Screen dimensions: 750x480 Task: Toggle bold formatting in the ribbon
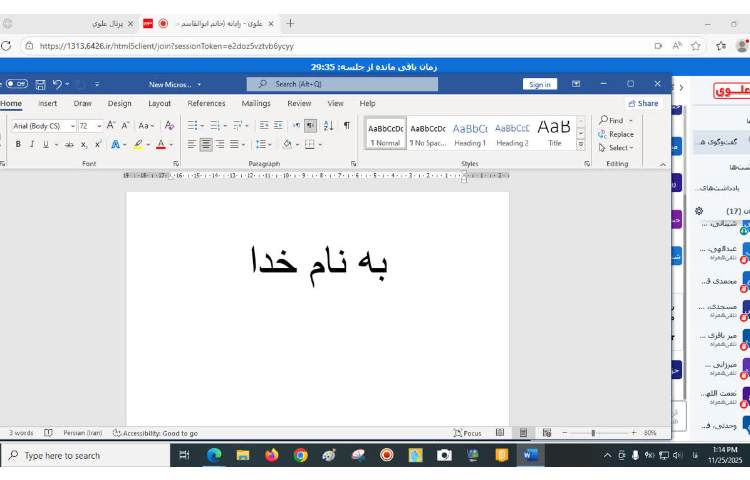[x=18, y=144]
